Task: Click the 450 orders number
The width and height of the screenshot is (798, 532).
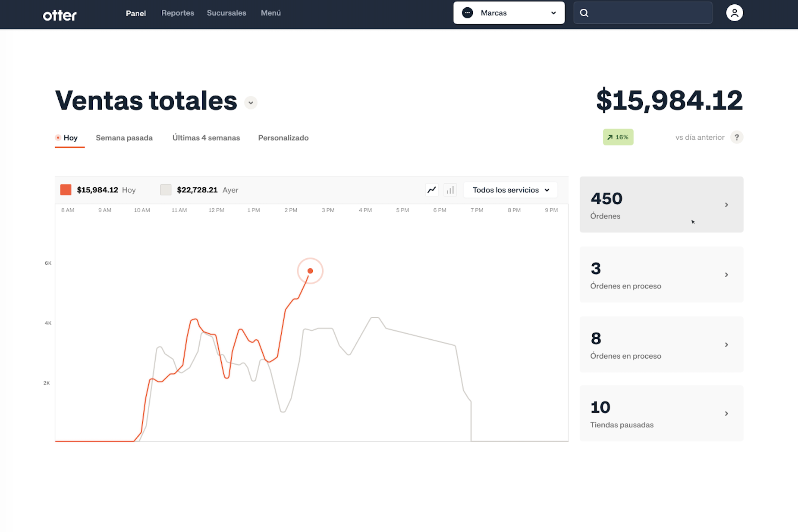Action: [x=606, y=199]
